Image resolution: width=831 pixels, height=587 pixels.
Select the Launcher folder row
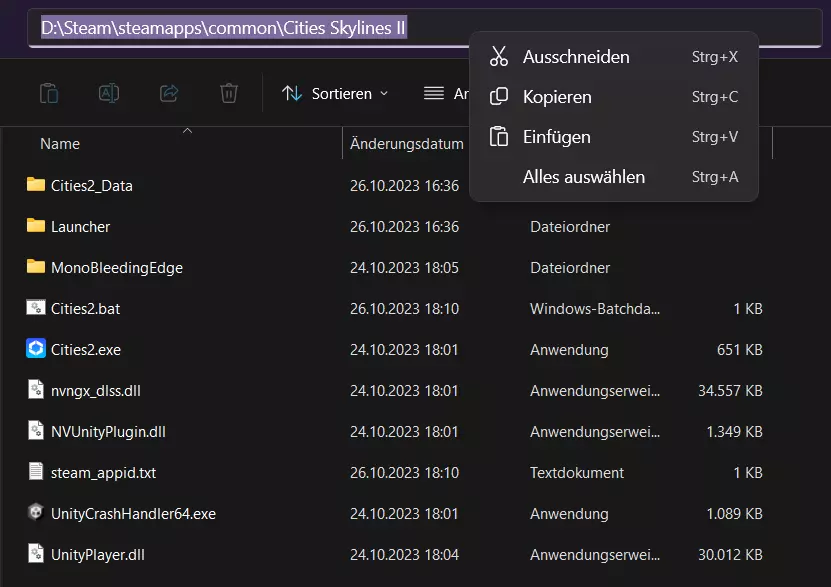[81, 227]
